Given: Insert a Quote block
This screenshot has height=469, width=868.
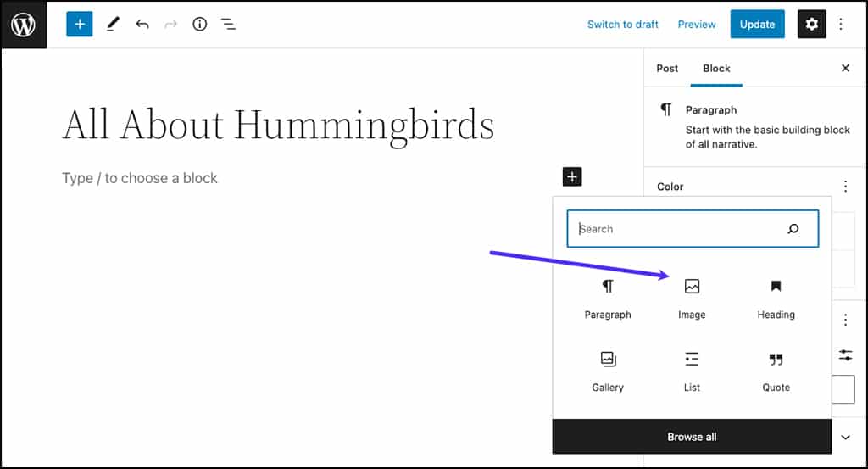Looking at the screenshot, I should (776, 371).
